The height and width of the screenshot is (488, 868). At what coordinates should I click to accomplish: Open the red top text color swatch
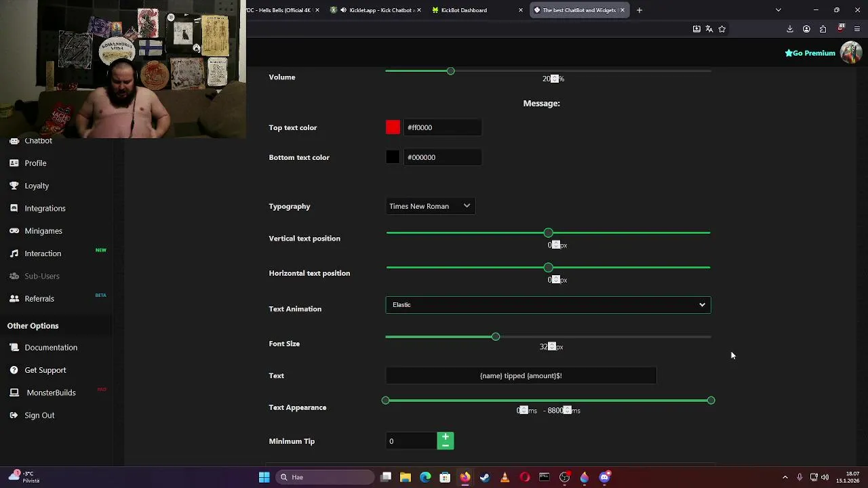coord(393,127)
